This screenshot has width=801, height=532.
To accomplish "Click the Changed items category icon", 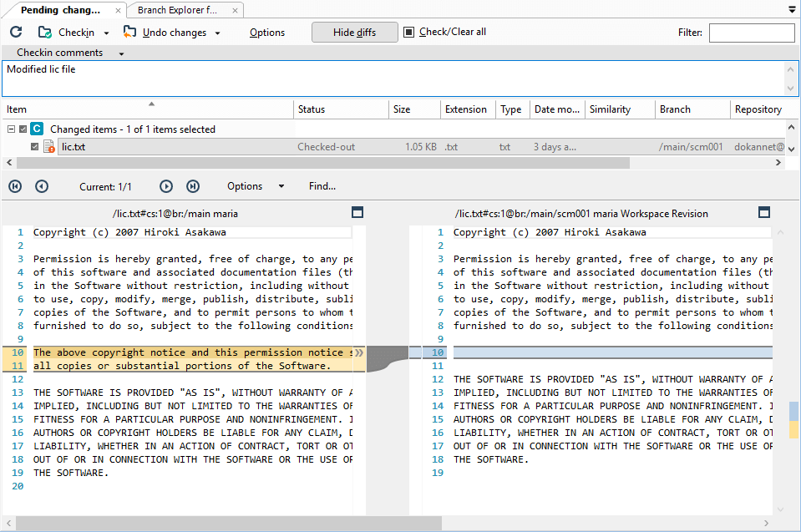I will coord(37,129).
